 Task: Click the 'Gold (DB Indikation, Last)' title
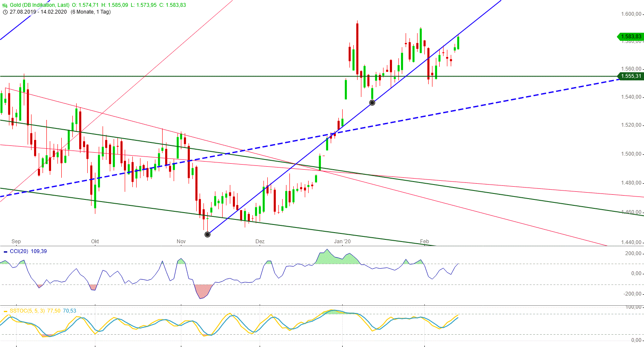tap(39, 5)
